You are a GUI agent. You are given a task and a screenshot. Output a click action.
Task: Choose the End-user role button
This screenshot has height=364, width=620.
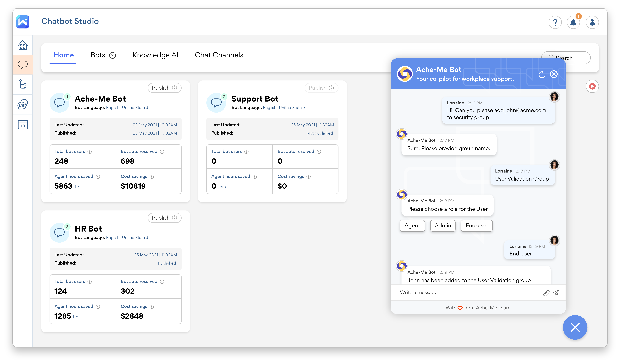[477, 226]
